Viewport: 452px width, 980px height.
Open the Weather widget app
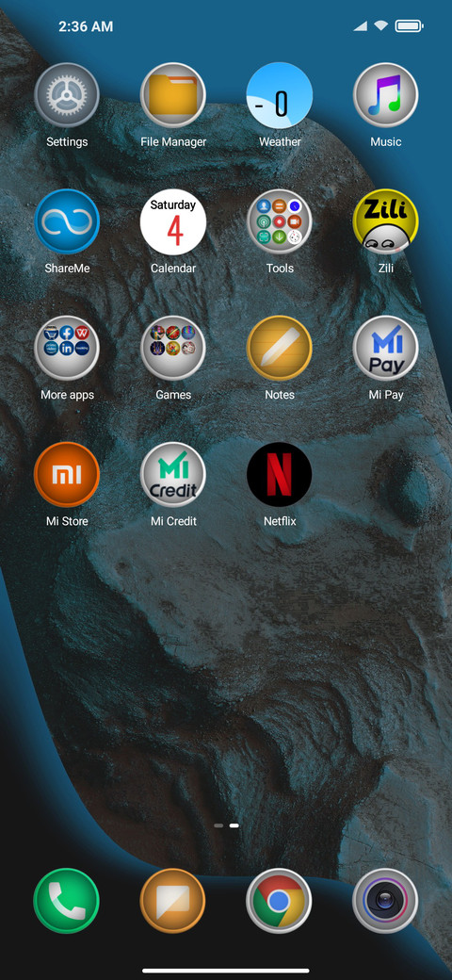pos(280,95)
